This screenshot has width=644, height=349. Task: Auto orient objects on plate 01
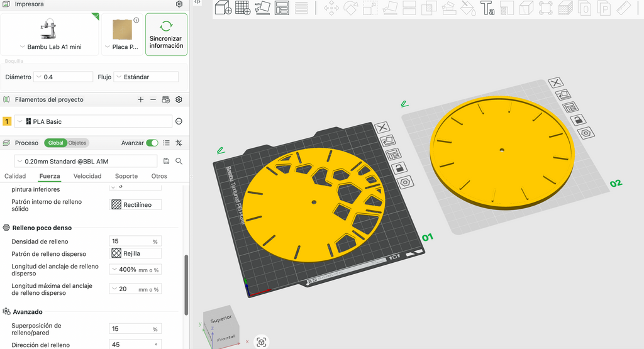pyautogui.click(x=387, y=141)
